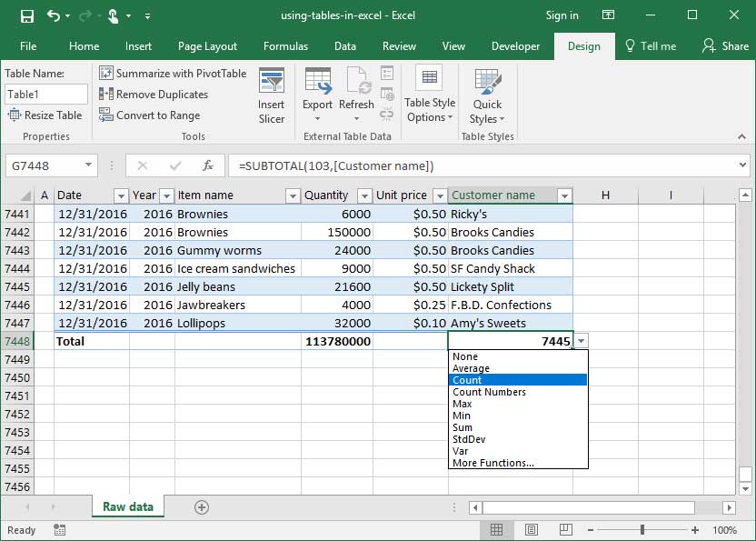Switch to the Home tab
This screenshot has height=541, width=756.
click(x=84, y=46)
